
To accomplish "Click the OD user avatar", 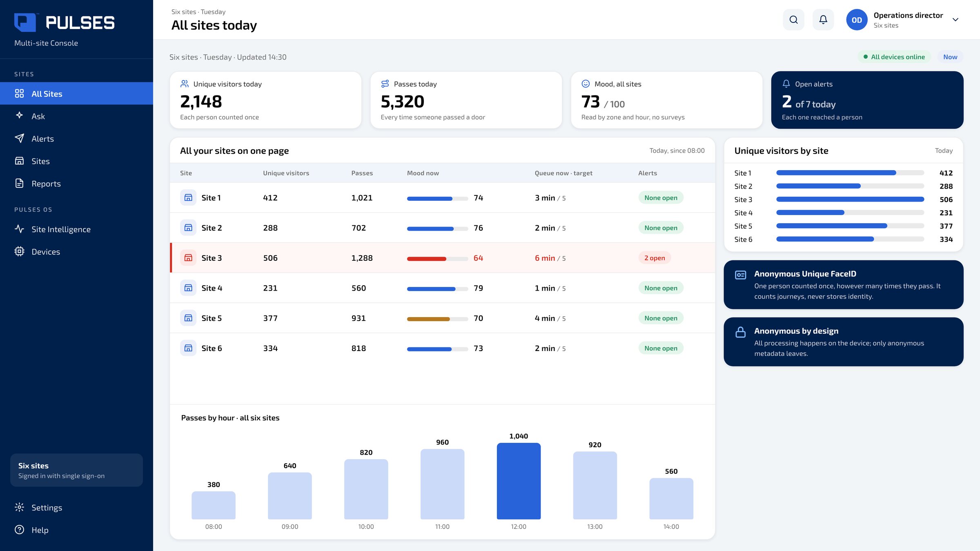I will point(857,20).
